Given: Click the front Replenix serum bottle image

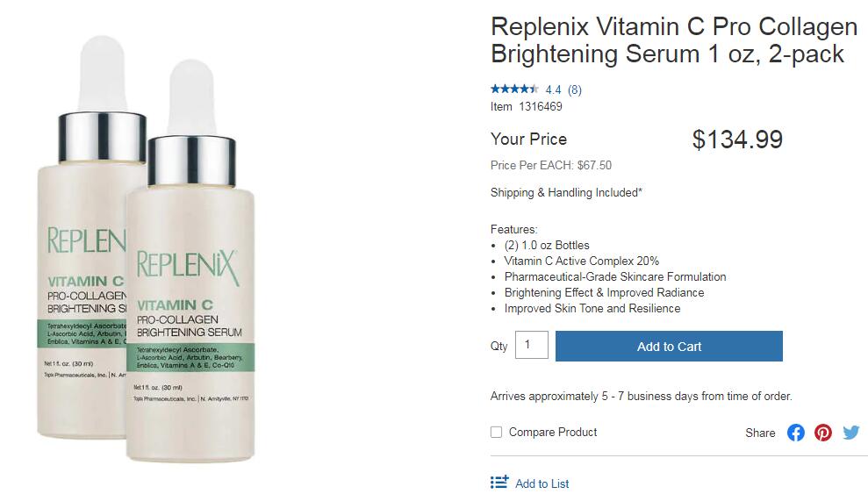Looking at the screenshot, I should tap(190, 316).
